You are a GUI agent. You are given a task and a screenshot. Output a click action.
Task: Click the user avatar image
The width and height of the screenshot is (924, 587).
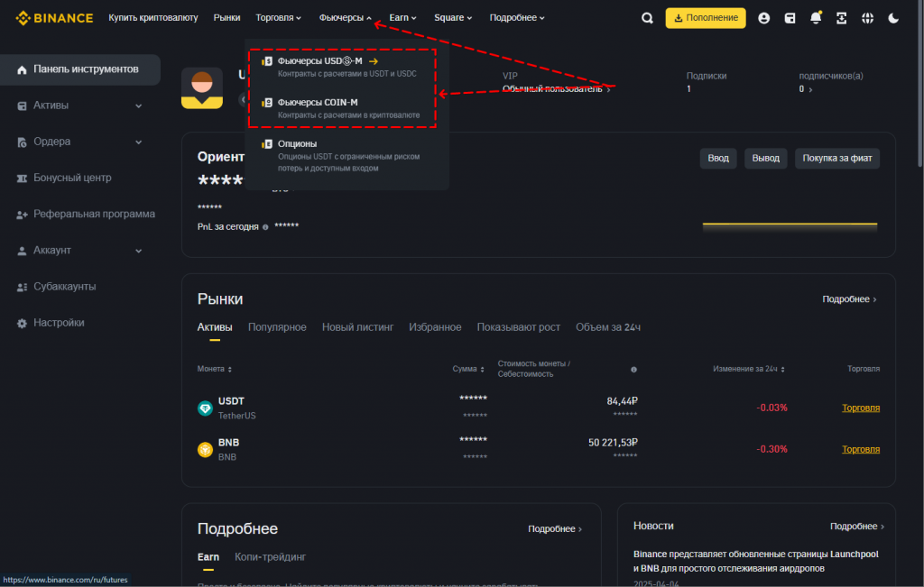pyautogui.click(x=201, y=88)
